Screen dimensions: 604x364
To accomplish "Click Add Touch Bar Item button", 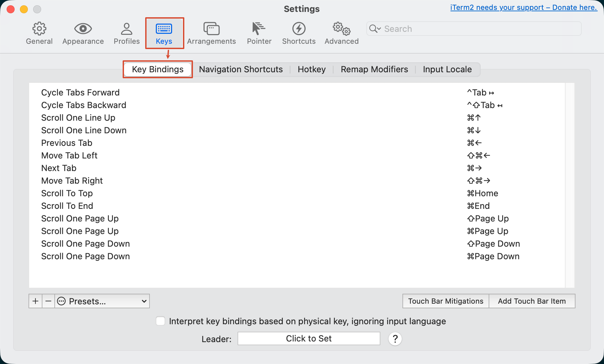I will pos(532,301).
